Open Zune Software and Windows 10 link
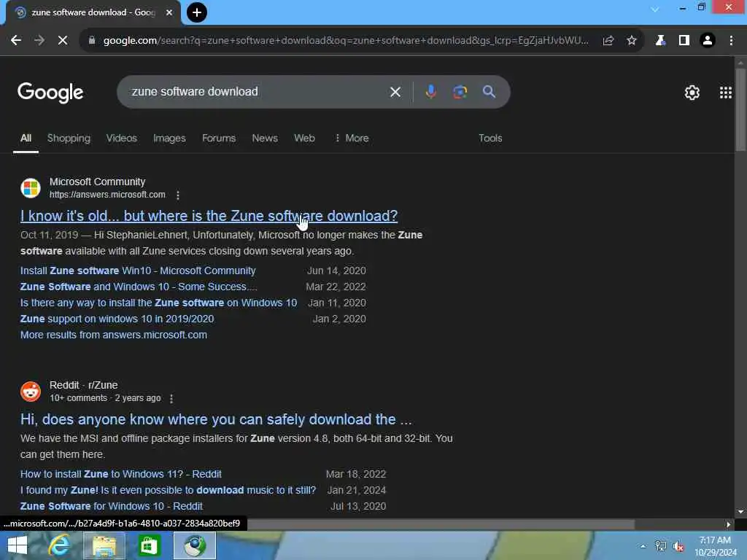The height and width of the screenshot is (560, 747). pos(139,287)
